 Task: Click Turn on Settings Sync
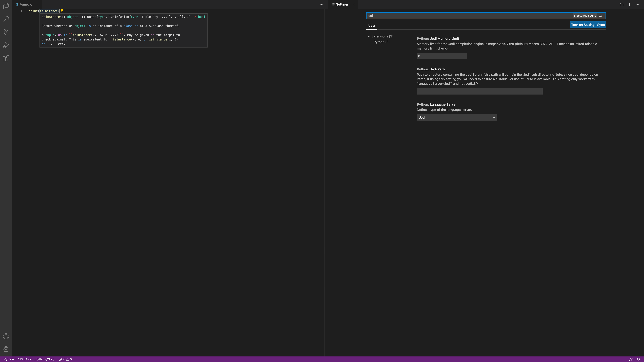588,25
